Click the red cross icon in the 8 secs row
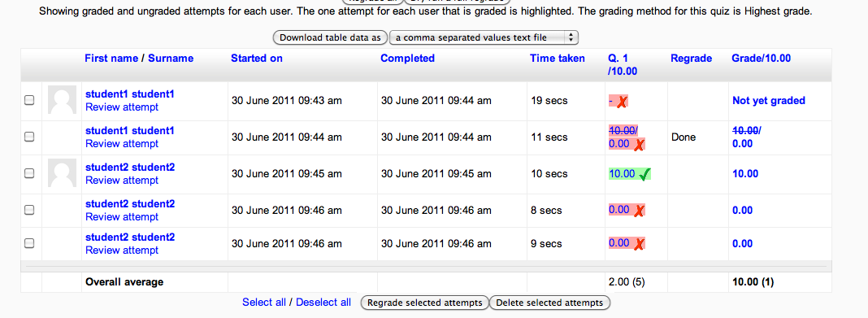The image size is (868, 318). 639,211
